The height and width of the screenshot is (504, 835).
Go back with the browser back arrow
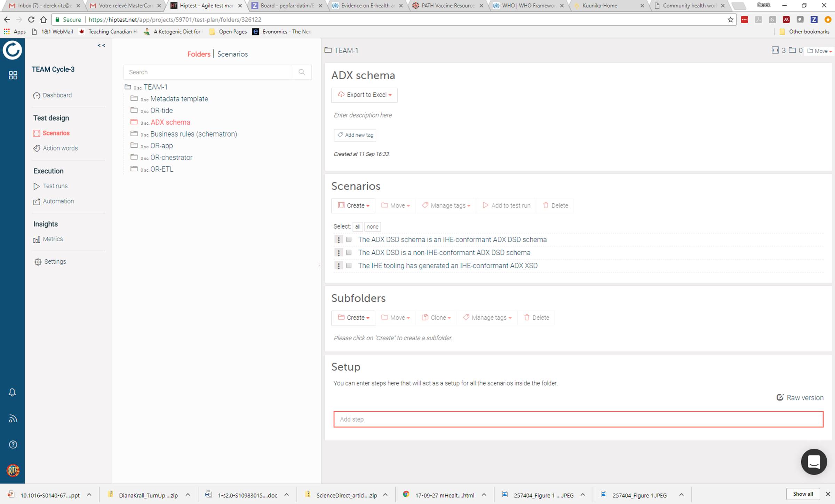[7, 19]
